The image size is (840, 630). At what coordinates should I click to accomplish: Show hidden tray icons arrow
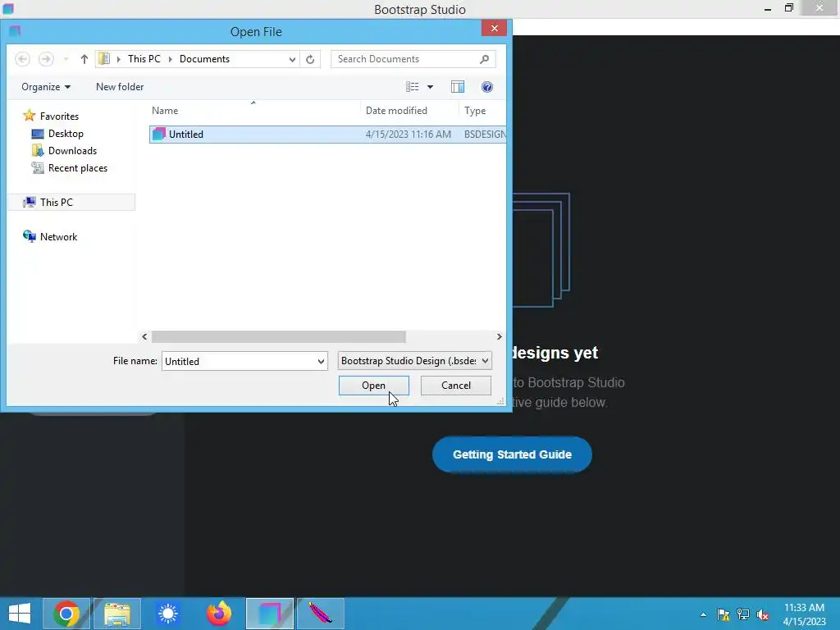(703, 614)
